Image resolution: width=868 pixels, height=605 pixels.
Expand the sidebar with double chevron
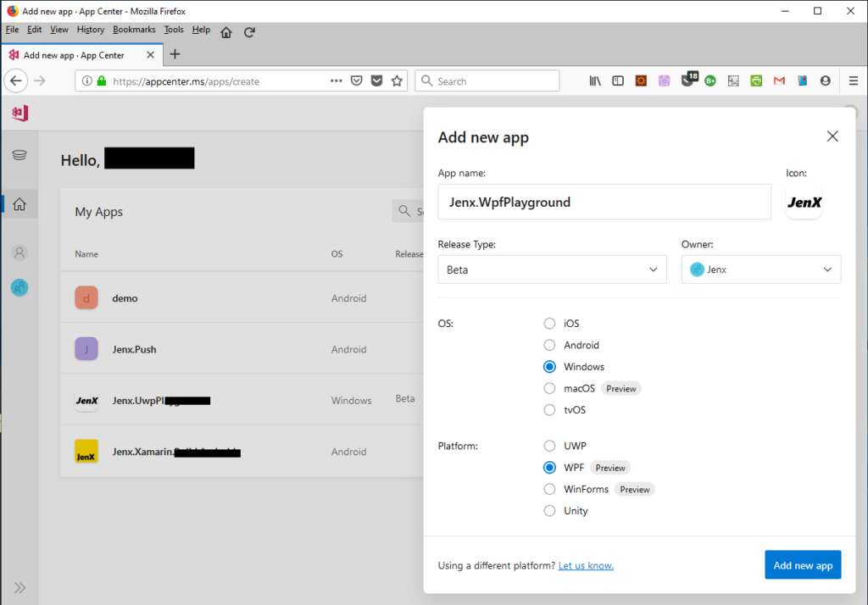(20, 587)
